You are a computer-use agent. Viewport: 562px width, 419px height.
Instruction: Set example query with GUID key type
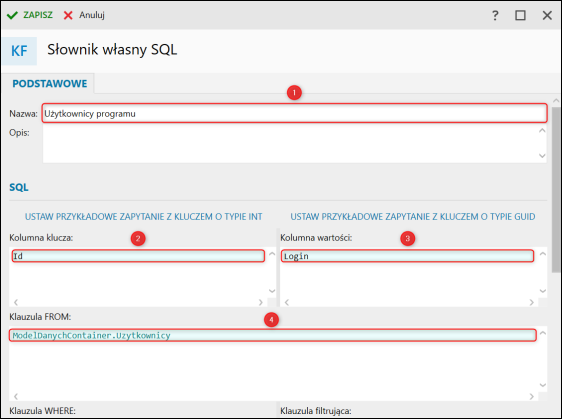click(x=413, y=216)
